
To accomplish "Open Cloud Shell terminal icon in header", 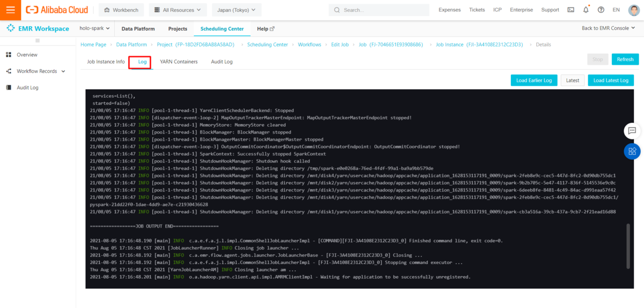I will tap(570, 10).
